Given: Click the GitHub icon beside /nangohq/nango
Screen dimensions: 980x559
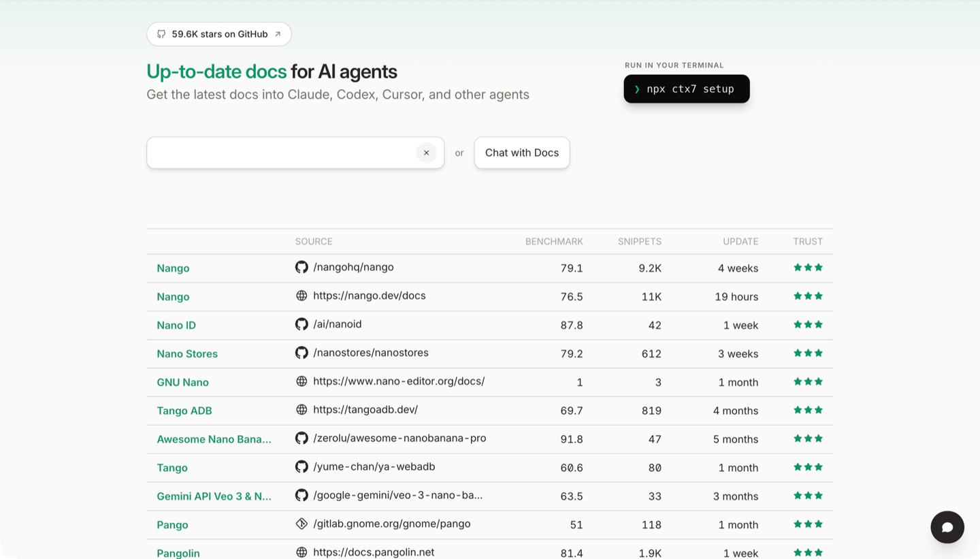Looking at the screenshot, I should pyautogui.click(x=301, y=267).
